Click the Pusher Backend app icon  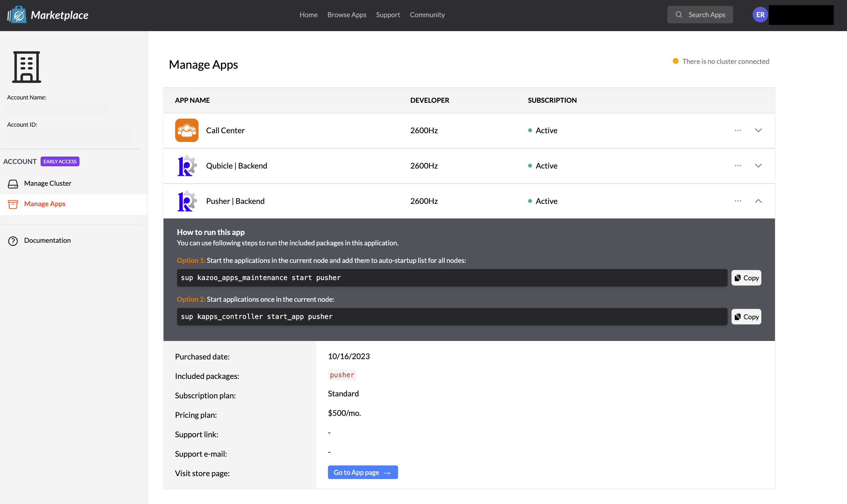[x=187, y=201]
